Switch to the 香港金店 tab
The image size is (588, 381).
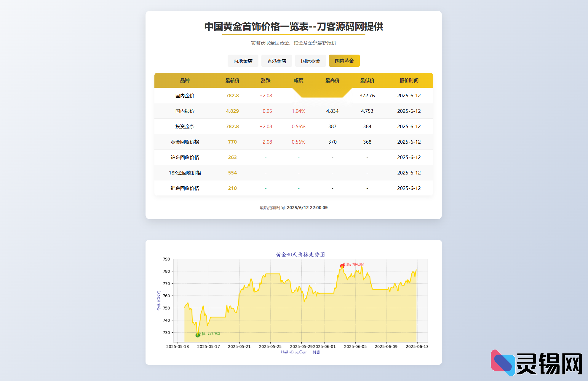[277, 61]
